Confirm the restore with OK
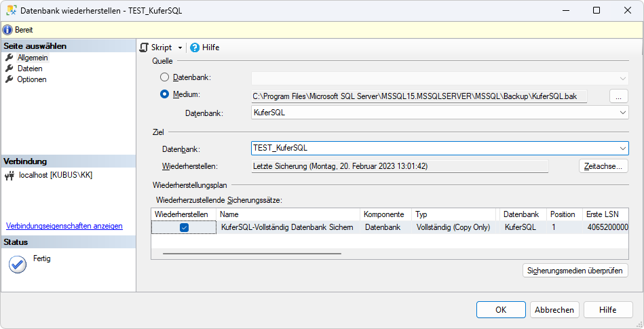The width and height of the screenshot is (644, 329). (x=501, y=310)
